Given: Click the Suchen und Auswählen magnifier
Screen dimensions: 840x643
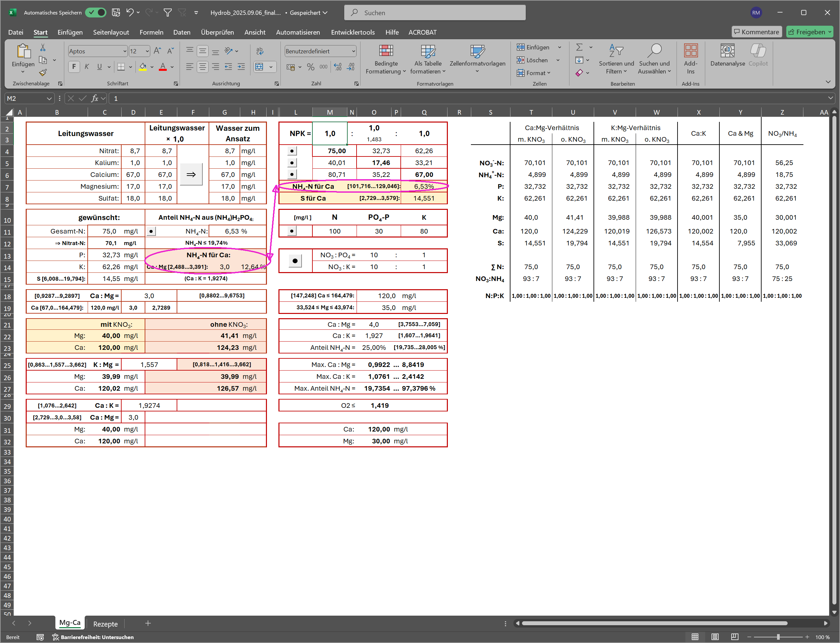Looking at the screenshot, I should click(x=654, y=50).
